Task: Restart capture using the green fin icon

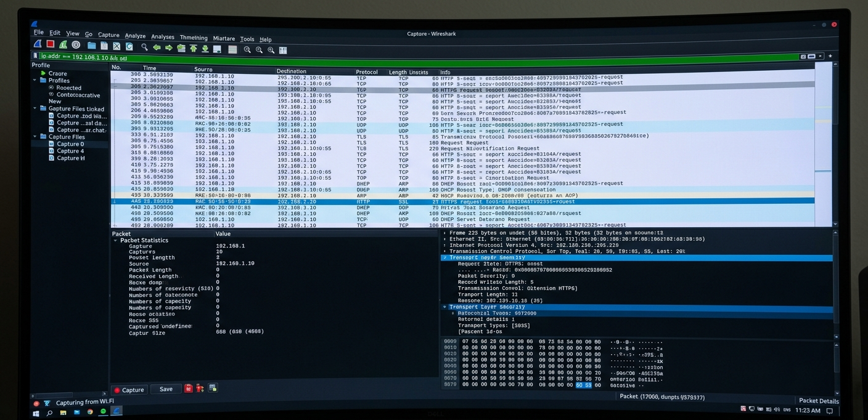Action: point(63,45)
